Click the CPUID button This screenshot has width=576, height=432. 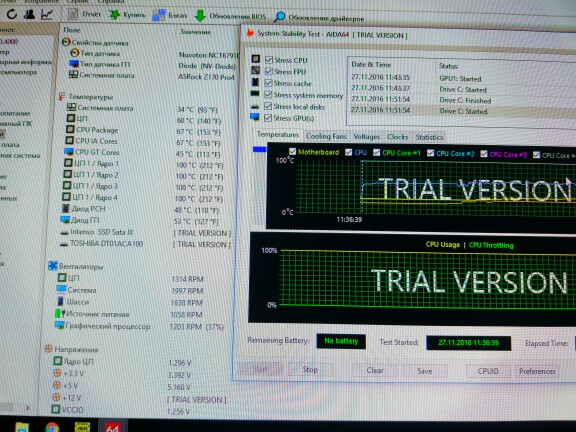(x=488, y=371)
